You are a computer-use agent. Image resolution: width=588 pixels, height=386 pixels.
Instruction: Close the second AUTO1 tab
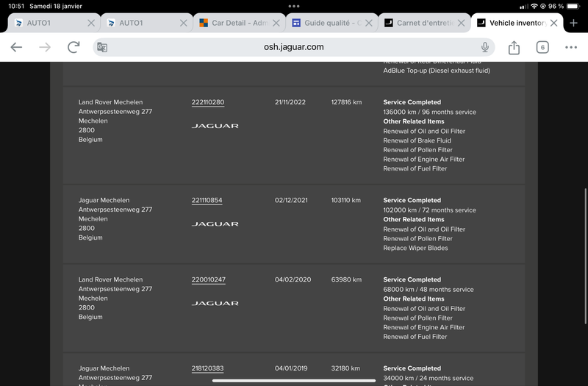pos(183,23)
